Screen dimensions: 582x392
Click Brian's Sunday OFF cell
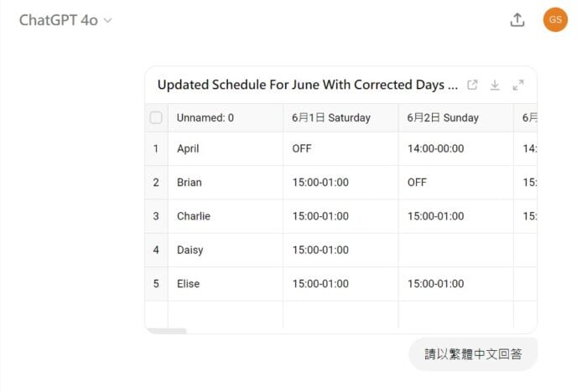pyautogui.click(x=418, y=183)
